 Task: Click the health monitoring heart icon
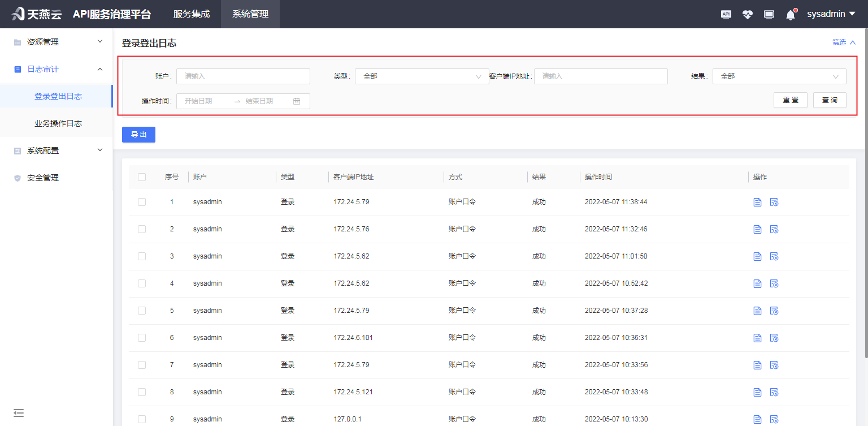coord(747,14)
